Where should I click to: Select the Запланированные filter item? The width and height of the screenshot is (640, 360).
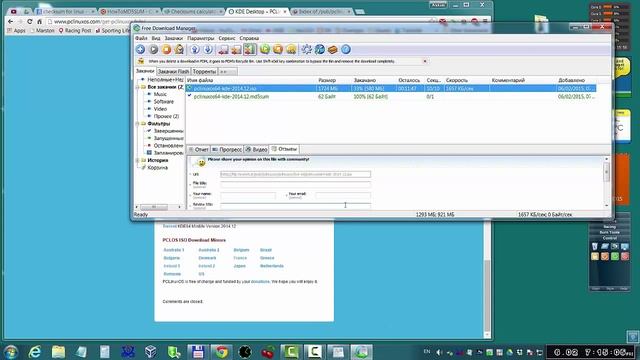pyautogui.click(x=169, y=153)
